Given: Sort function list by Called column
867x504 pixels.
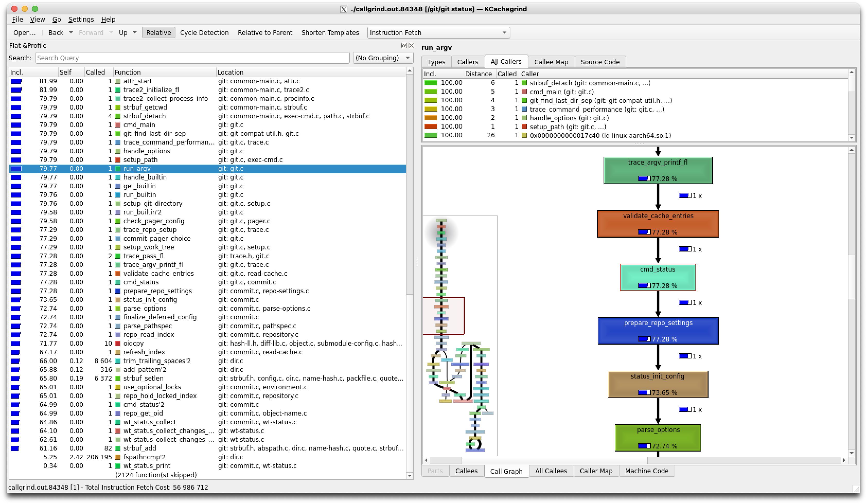Looking at the screenshot, I should 99,72.
